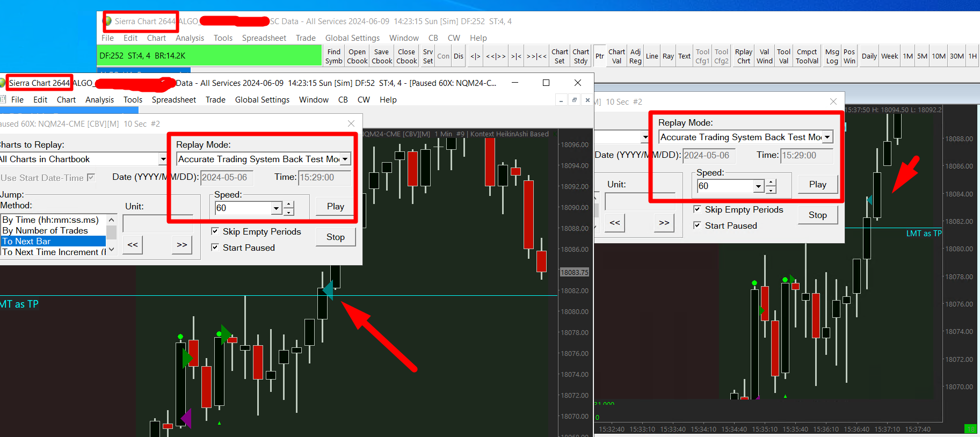Screen dimensions: 980x437
Task: Select By Number of Trades jump method
Action: click(x=53, y=230)
